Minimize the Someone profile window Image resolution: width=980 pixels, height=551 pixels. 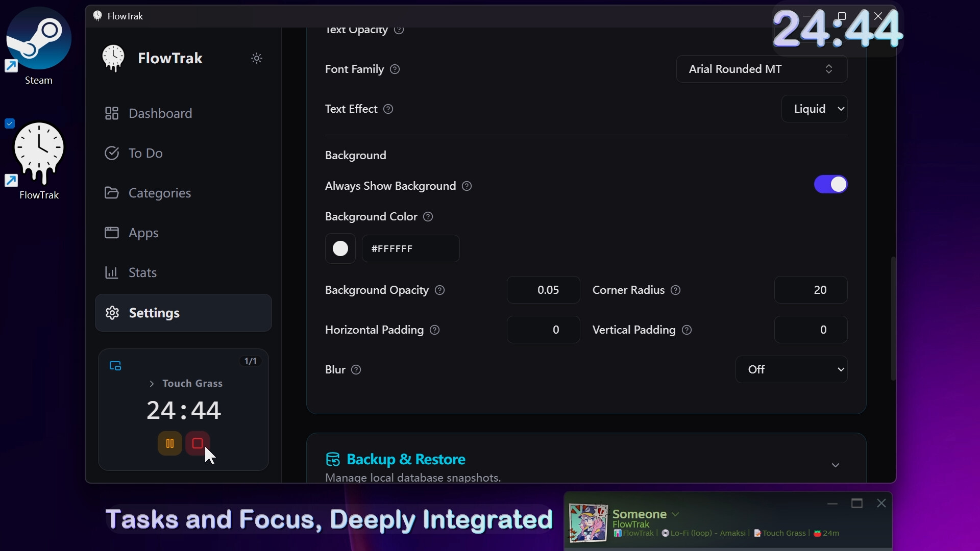832,504
